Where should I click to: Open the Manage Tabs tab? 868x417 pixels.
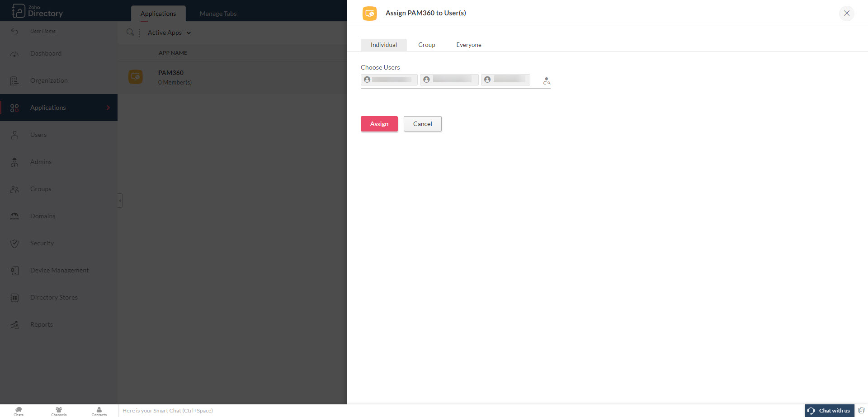[218, 14]
